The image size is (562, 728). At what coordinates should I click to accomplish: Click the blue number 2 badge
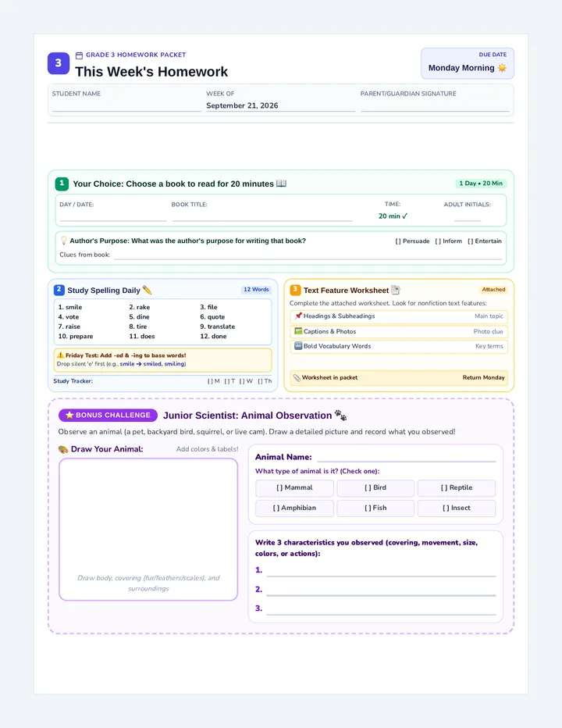point(59,290)
